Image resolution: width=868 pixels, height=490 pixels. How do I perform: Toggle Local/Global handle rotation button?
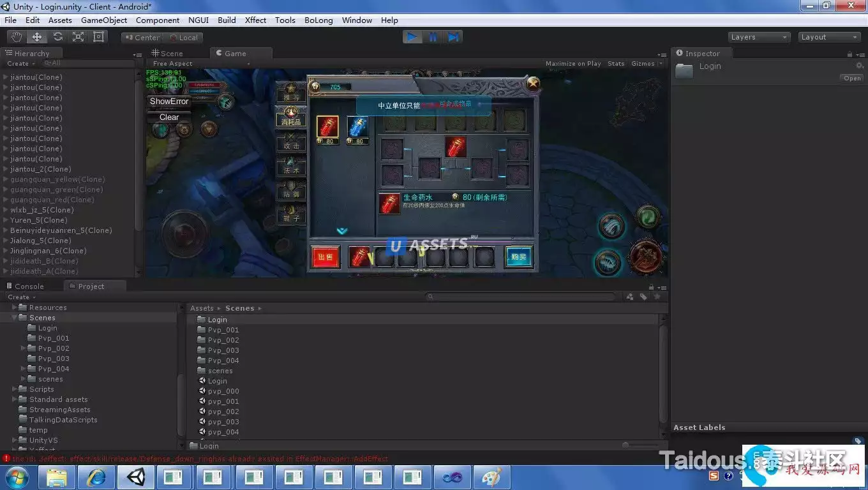(183, 38)
